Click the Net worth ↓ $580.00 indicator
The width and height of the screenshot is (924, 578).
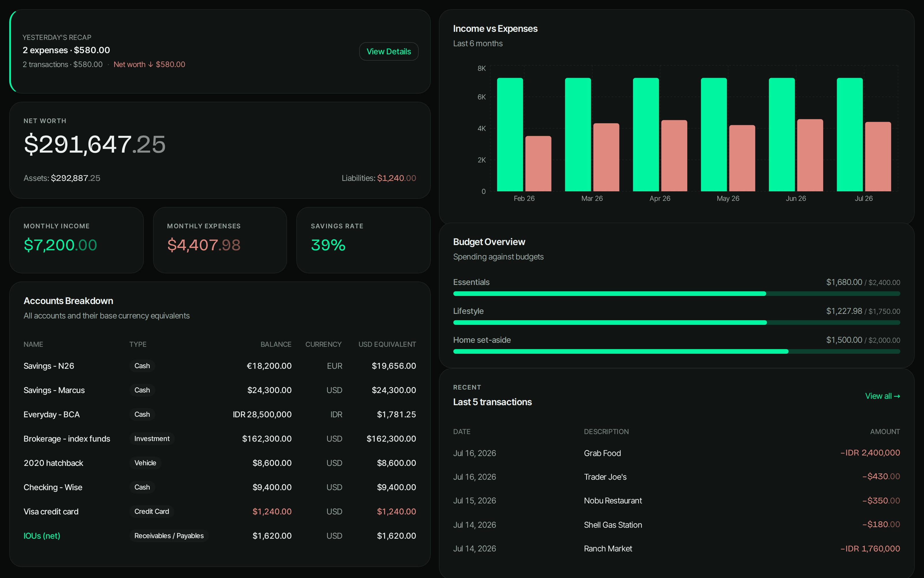tap(149, 64)
